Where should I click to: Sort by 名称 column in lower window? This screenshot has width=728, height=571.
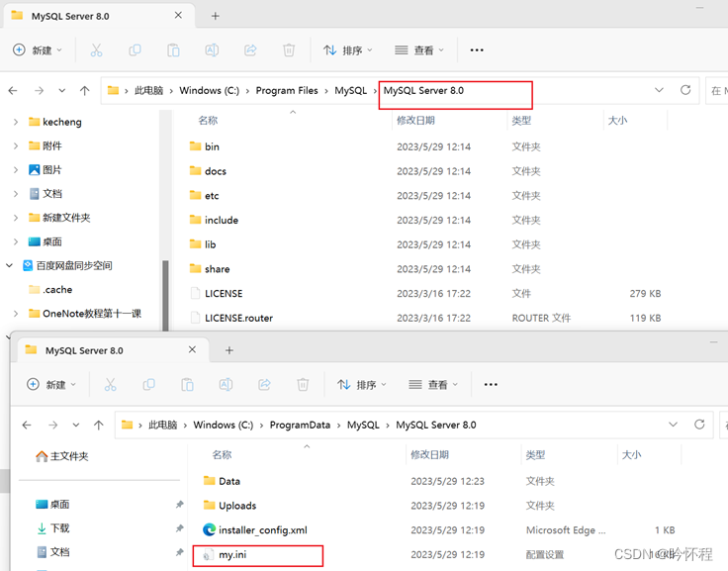pos(222,455)
